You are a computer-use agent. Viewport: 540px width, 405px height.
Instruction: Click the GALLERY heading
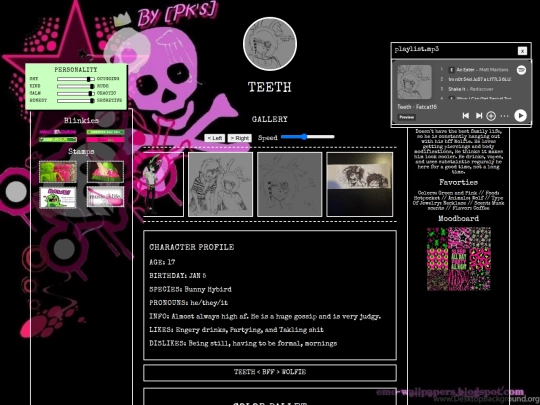click(x=270, y=119)
